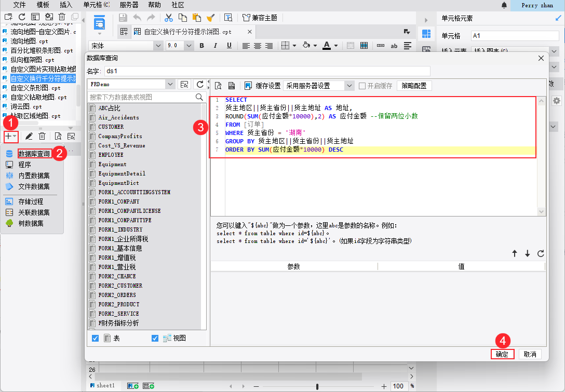Open 词云图.cpt in file list
The image size is (565, 392).
[x=26, y=106]
